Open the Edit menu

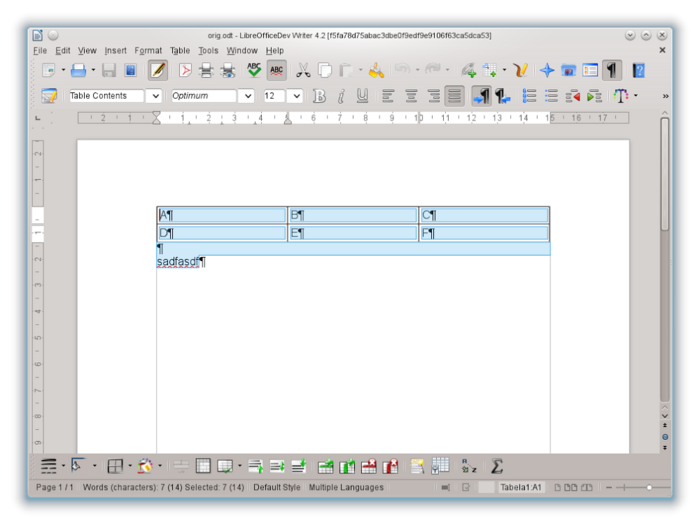point(62,50)
